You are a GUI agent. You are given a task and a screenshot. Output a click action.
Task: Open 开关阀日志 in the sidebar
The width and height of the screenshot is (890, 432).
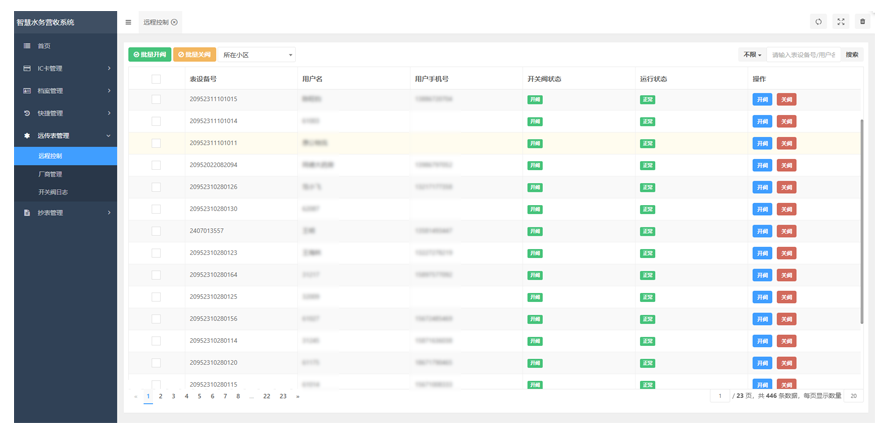(53, 192)
